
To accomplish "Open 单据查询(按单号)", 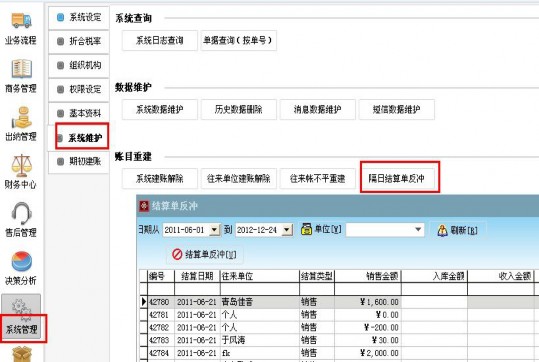I will click(x=238, y=41).
